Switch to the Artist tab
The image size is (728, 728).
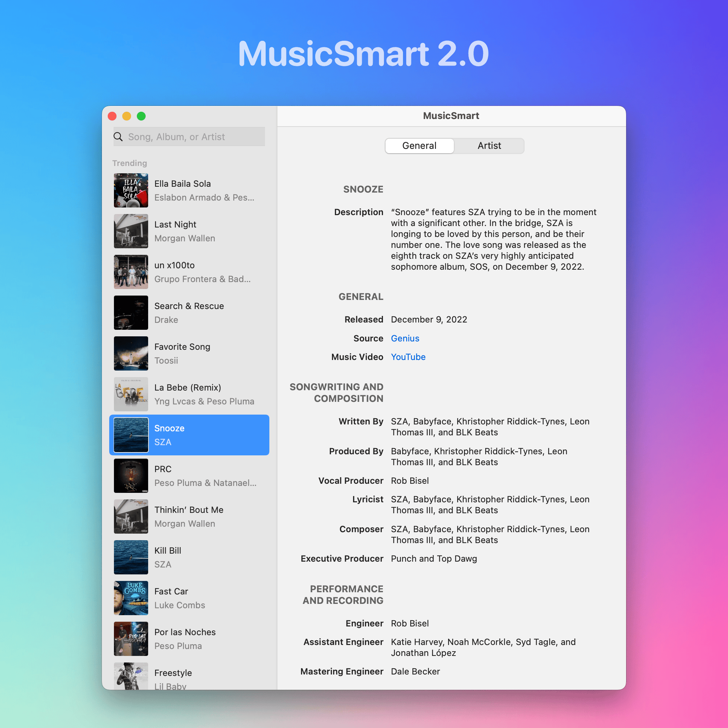click(489, 146)
